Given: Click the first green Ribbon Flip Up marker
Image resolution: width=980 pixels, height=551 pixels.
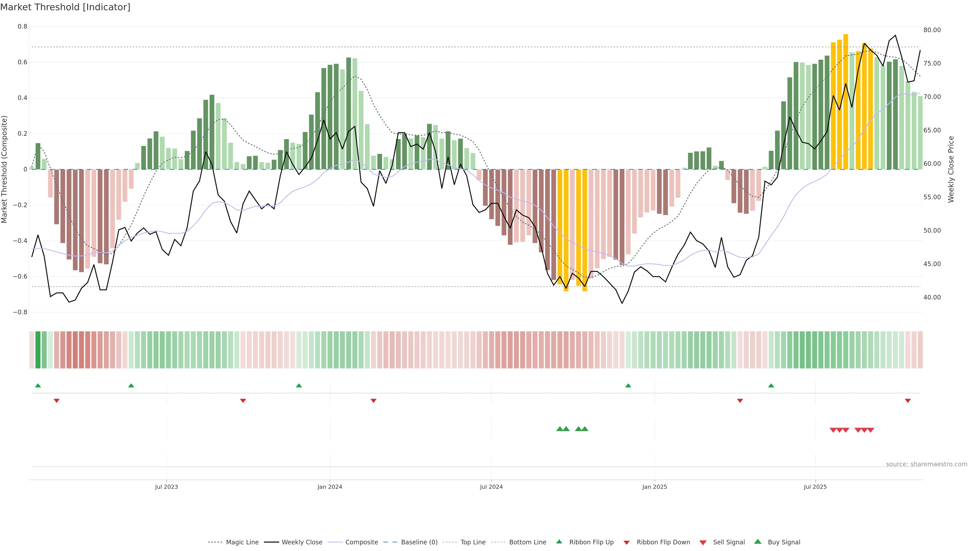Looking at the screenshot, I should click(x=38, y=386).
